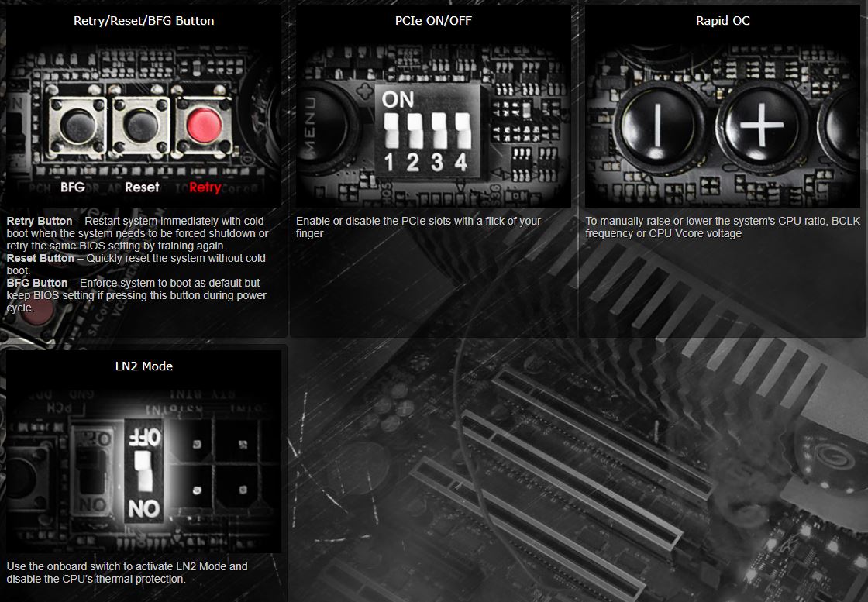
Task: Click the Retry Button bold description text
Action: (39, 221)
